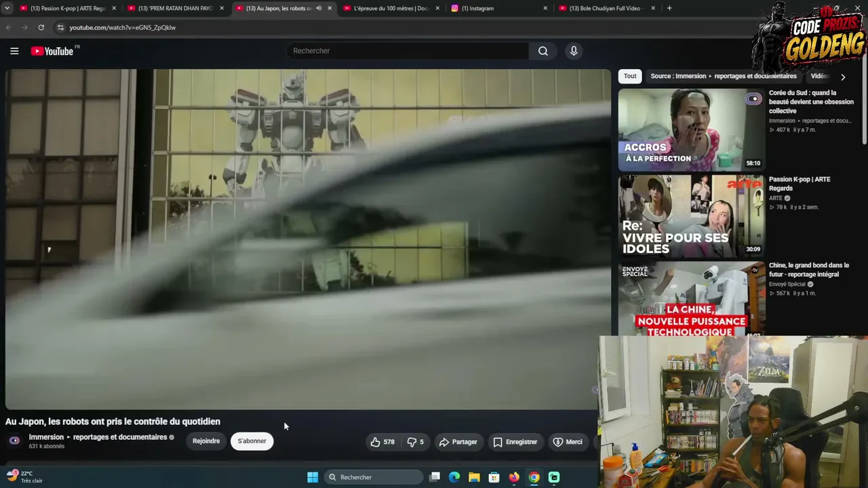Open the 'La Chine nouvelle puissance' video thumbnail
This screenshot has height=488, width=868.
[x=691, y=299]
